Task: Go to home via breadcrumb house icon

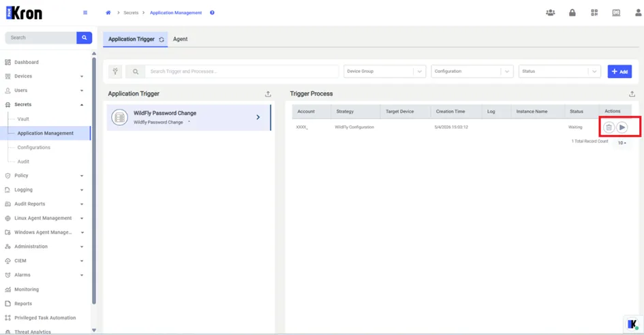Action: (108, 13)
